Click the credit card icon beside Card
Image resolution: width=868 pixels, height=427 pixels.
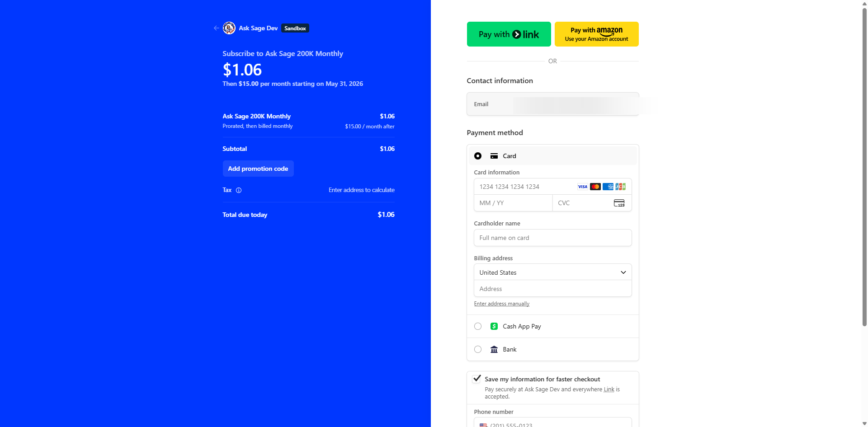coord(494,156)
